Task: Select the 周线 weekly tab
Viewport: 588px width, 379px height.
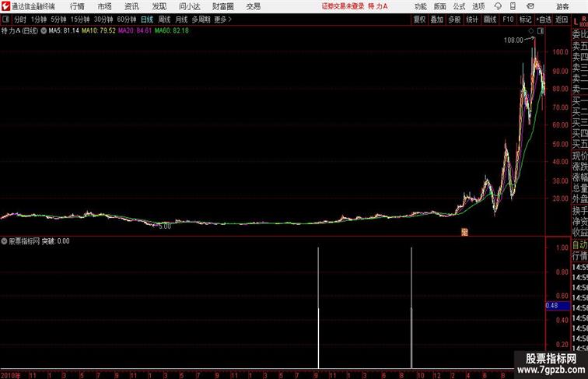Action: pos(164,19)
